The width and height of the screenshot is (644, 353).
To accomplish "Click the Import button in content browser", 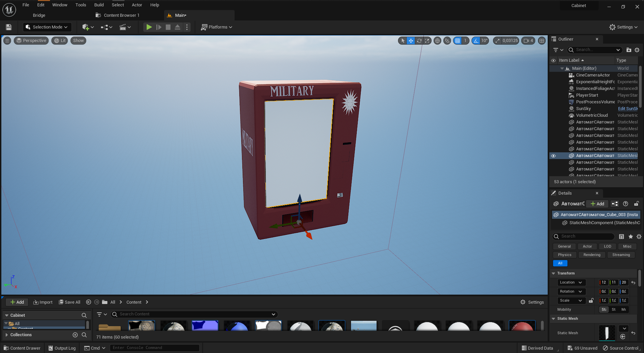I will tap(43, 302).
